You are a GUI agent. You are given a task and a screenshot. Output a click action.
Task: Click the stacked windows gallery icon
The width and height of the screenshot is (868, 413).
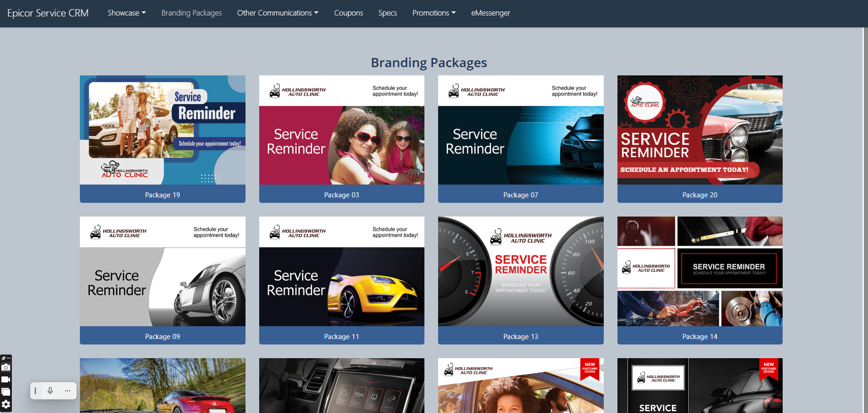(5, 392)
